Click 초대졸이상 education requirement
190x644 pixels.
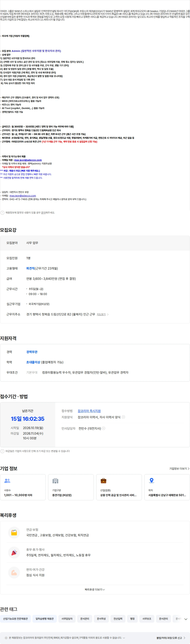point(33,362)
